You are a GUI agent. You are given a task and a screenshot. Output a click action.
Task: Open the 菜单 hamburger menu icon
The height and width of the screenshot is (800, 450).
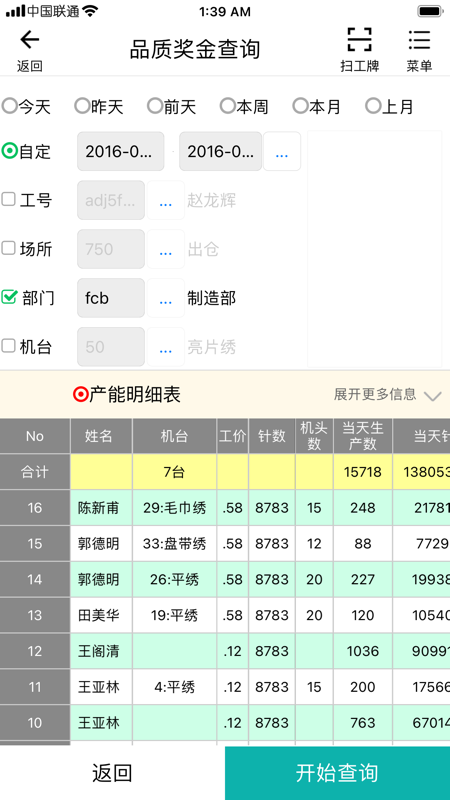click(x=419, y=40)
